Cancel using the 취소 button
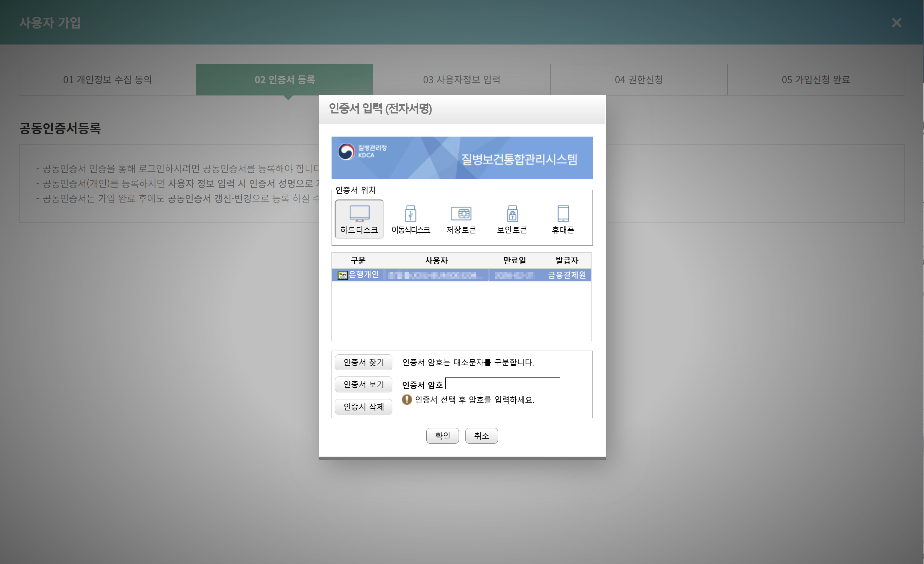Image resolution: width=924 pixels, height=564 pixels. (x=481, y=435)
